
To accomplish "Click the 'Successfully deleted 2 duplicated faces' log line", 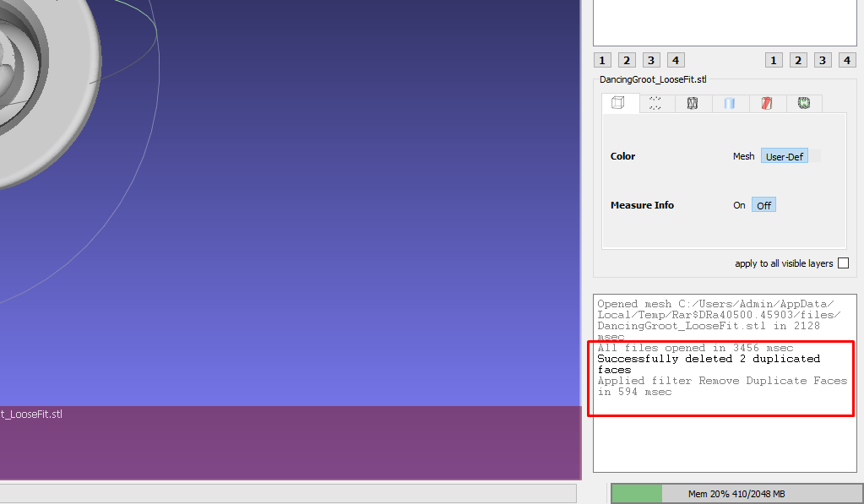I will (709, 364).
